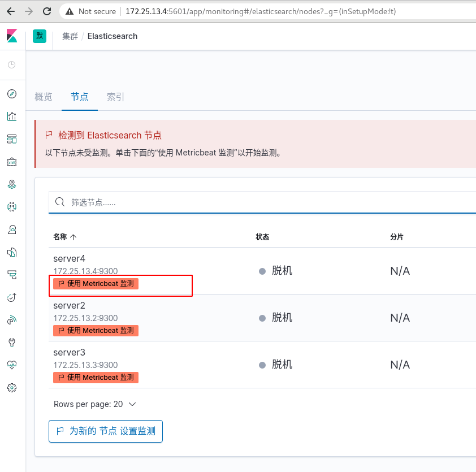Viewport: 476px width, 472px height.
Task: Click N/A shards value for server3
Action: 400,365
